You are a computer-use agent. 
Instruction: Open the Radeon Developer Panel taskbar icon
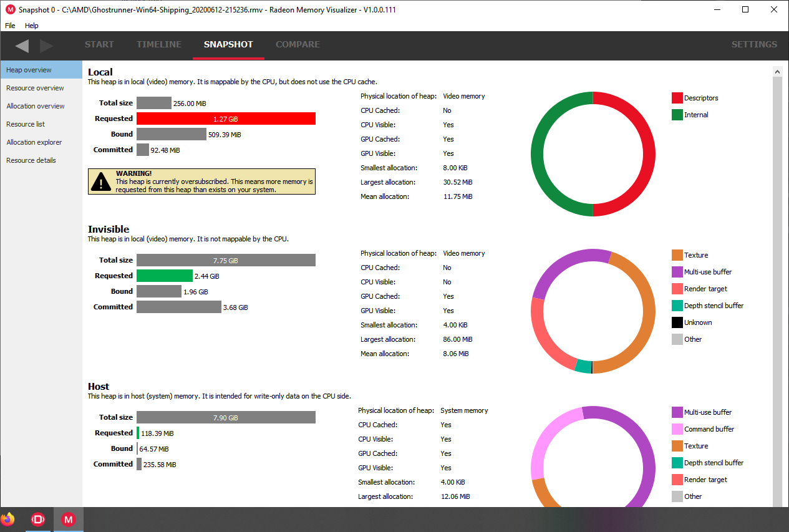tap(38, 519)
